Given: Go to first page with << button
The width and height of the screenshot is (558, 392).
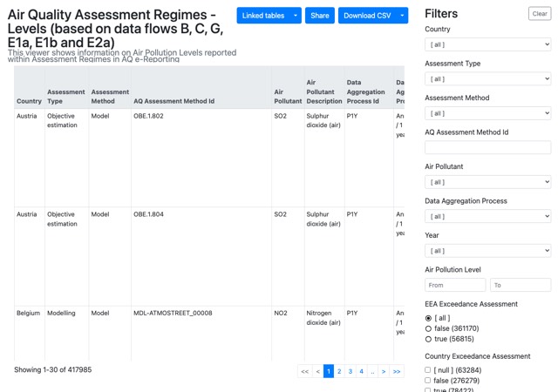Looking at the screenshot, I should tap(305, 371).
